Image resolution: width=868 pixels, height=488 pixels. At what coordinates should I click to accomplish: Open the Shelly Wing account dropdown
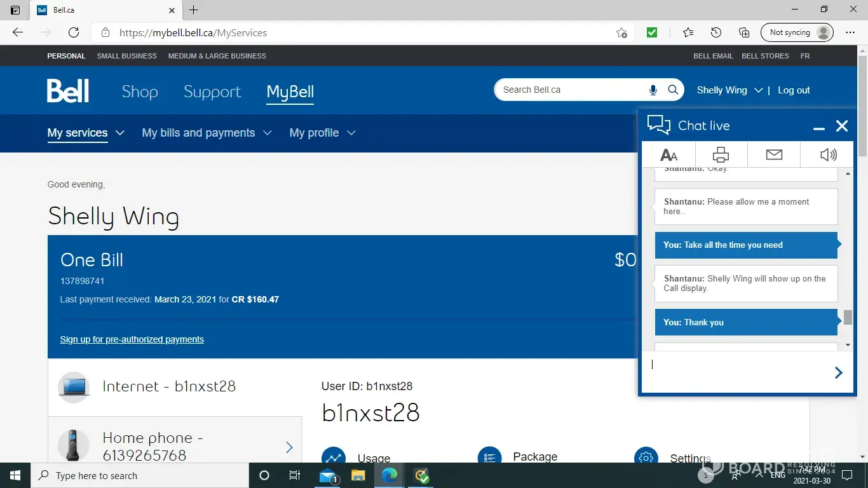coord(729,90)
